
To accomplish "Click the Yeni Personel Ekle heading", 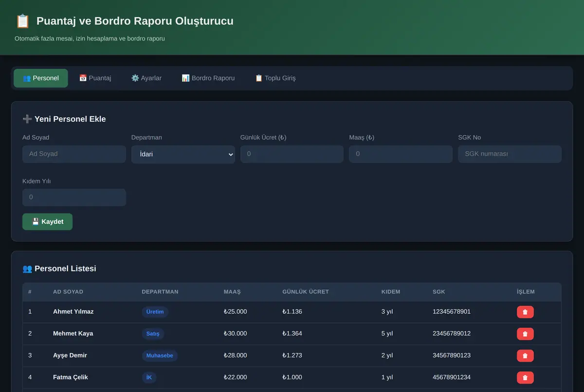I will click(64, 119).
